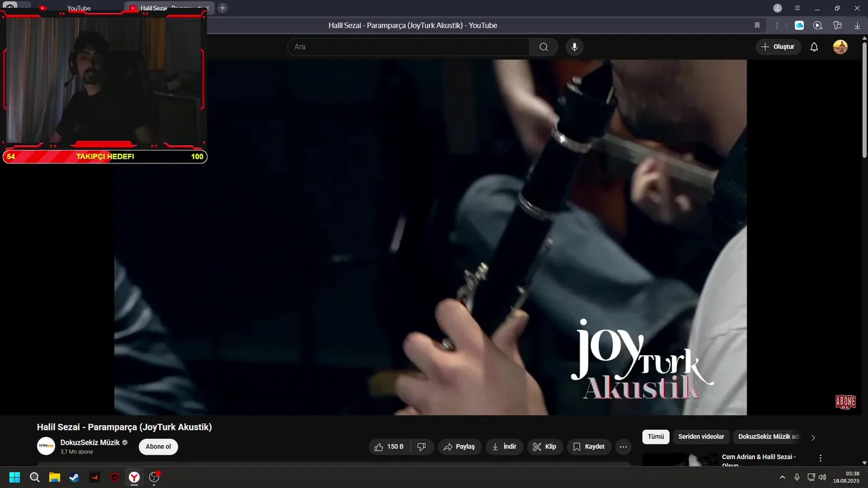Click the Oluştur create button
This screenshot has height=488, width=868.
click(x=778, y=47)
